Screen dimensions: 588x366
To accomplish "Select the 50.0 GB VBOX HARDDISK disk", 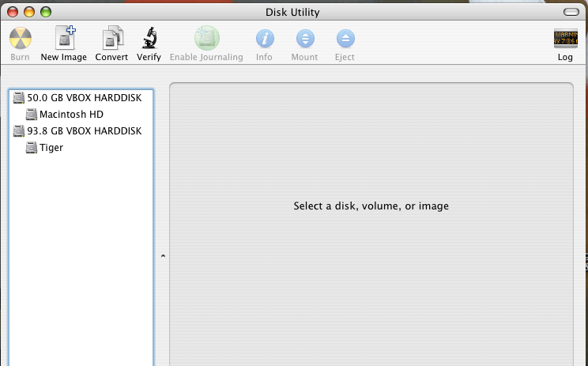I will pyautogui.click(x=81, y=98).
